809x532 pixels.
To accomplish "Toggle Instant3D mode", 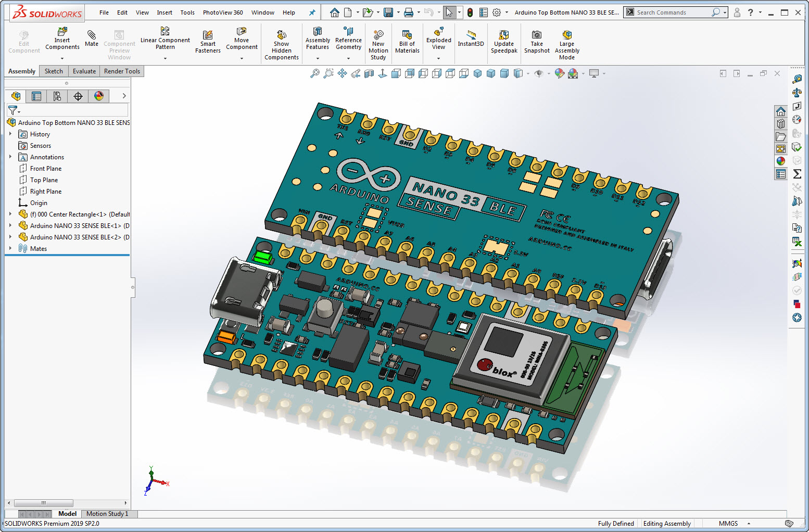I will 471,39.
